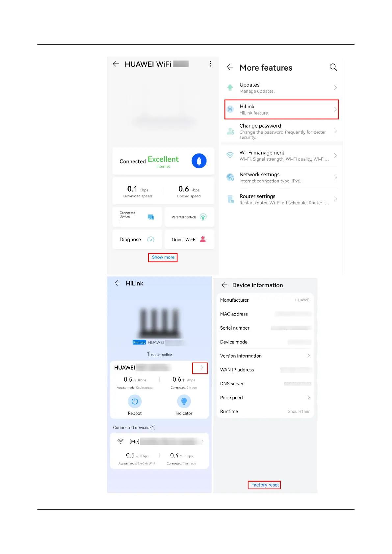Click the Factory reset link
Viewport: 392px width, 554px height.
tap(265, 485)
